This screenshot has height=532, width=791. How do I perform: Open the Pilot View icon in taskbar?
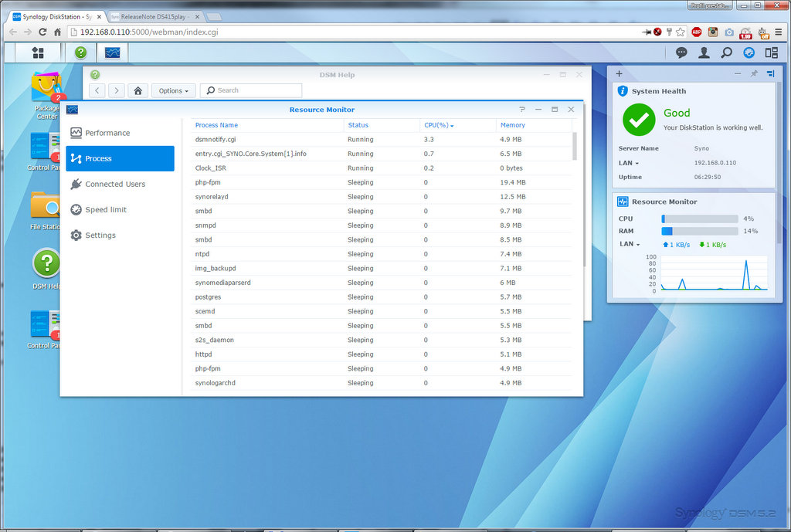pos(749,53)
